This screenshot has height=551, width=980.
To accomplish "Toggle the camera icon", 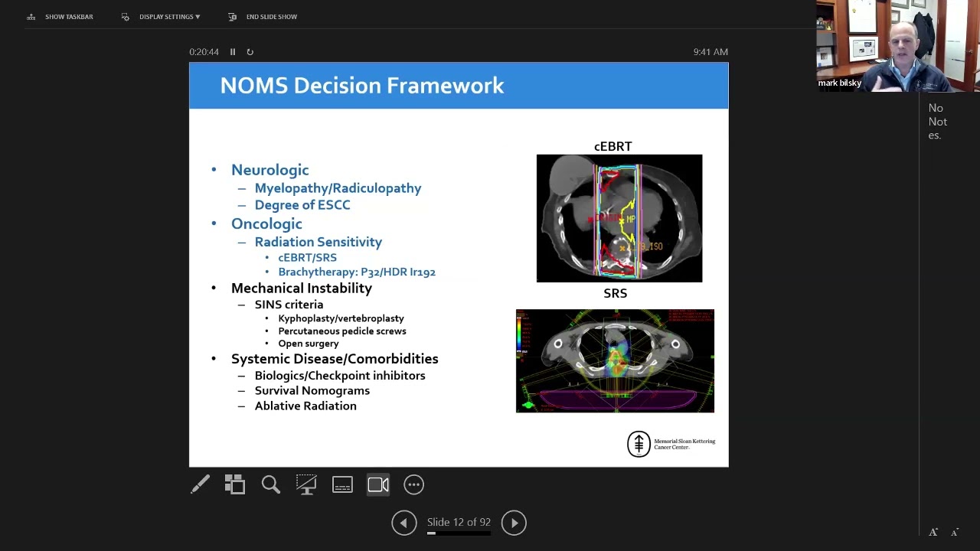I will pyautogui.click(x=378, y=484).
